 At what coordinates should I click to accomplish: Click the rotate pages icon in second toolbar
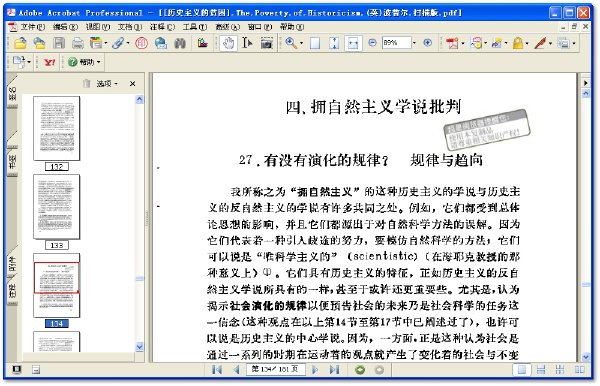(19, 62)
